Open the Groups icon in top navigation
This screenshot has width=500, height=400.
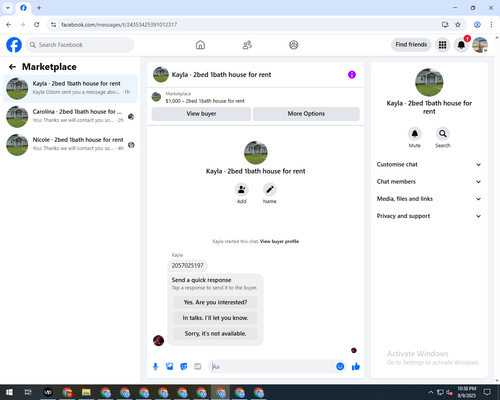(x=294, y=45)
